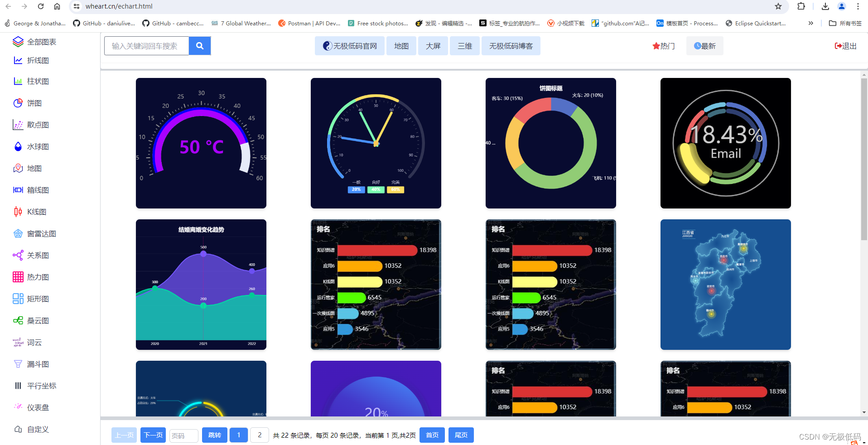Image resolution: width=868 pixels, height=445 pixels.
Task: Open the browser extensions puzzle icon
Action: click(x=801, y=6)
